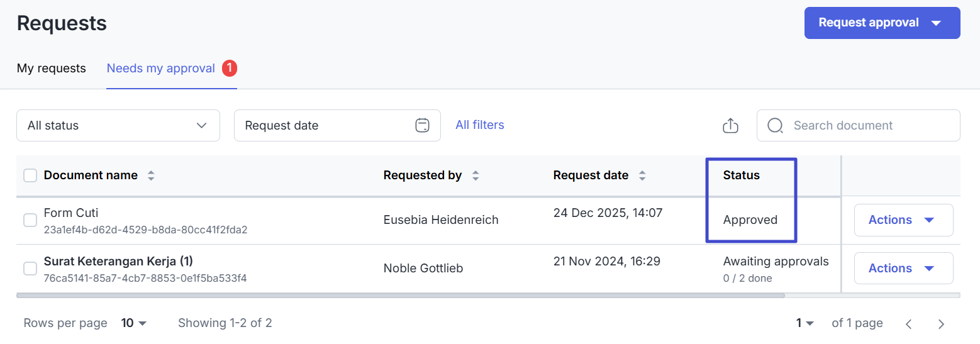This screenshot has height=344, width=980.
Task: Click the Request approval button
Action: [x=882, y=23]
